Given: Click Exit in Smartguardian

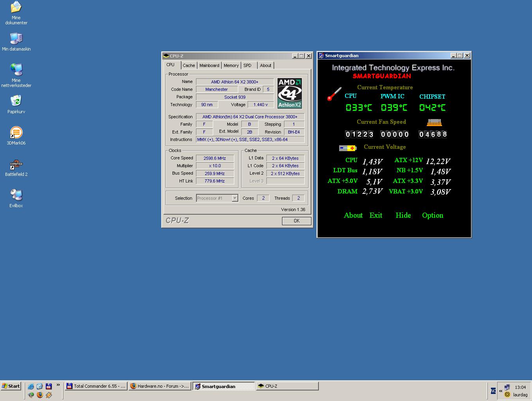Looking at the screenshot, I should click(376, 215).
